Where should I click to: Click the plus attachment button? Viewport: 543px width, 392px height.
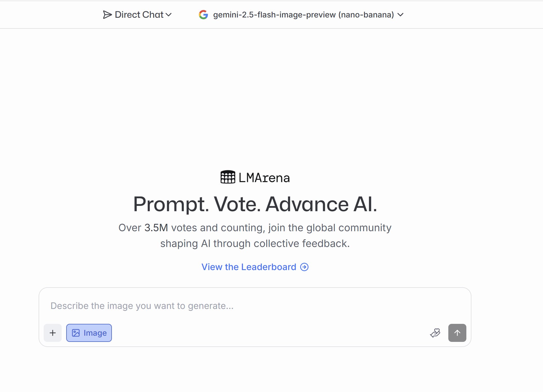click(x=53, y=333)
